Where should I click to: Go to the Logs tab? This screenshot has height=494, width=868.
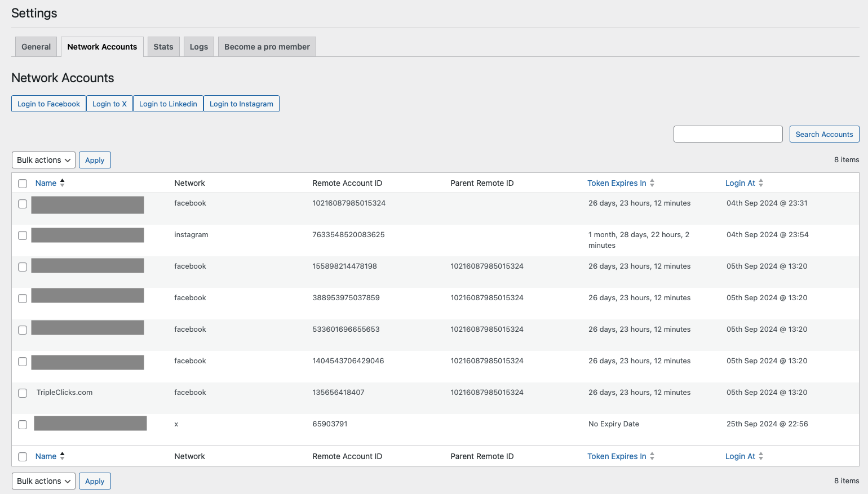click(x=199, y=47)
